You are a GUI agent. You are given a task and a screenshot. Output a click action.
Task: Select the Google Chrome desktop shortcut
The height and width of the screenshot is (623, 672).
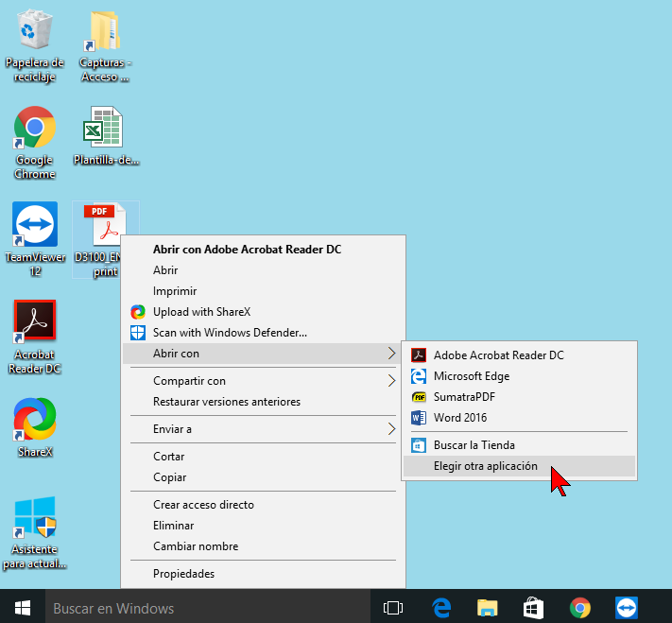click(x=35, y=143)
